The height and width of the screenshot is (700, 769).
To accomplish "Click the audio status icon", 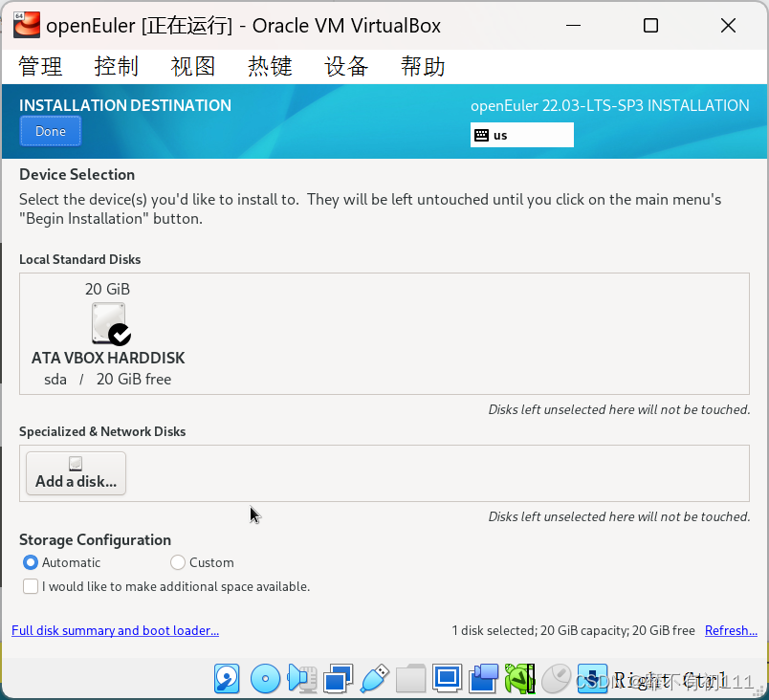I will (x=301, y=678).
